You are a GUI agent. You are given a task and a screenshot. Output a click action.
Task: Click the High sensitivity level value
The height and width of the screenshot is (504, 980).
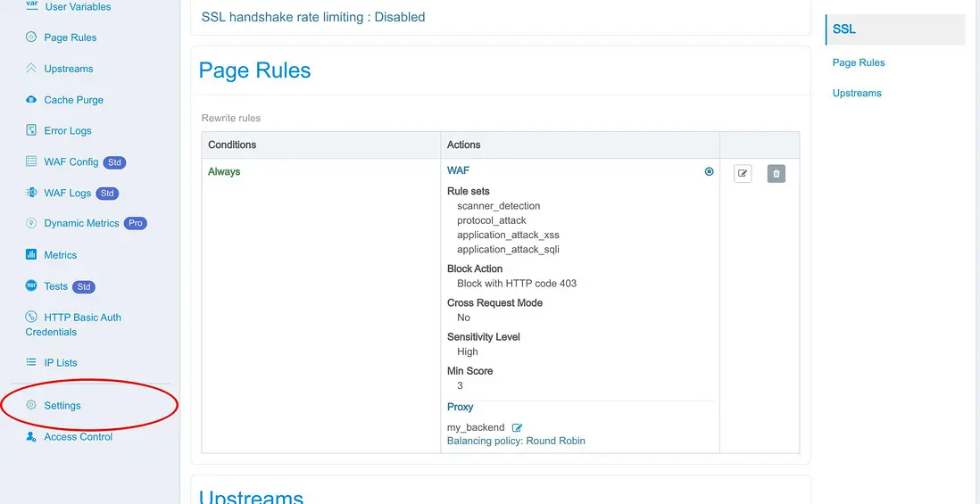pyautogui.click(x=468, y=351)
